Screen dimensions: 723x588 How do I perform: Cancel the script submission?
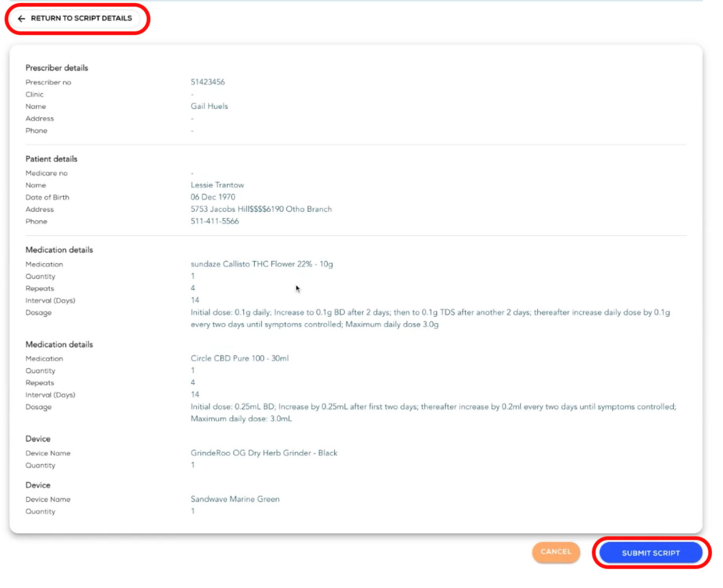pyautogui.click(x=556, y=552)
